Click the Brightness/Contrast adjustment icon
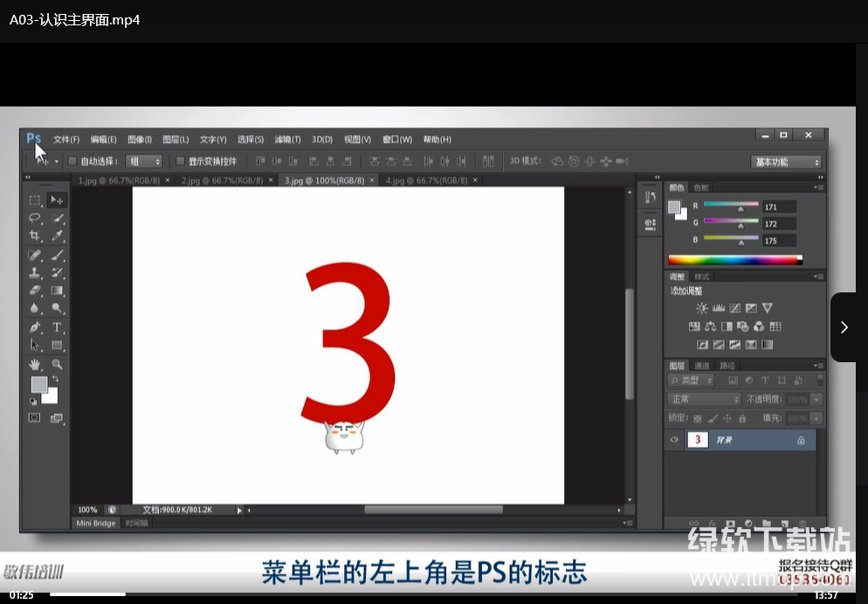The image size is (868, 604). [702, 308]
